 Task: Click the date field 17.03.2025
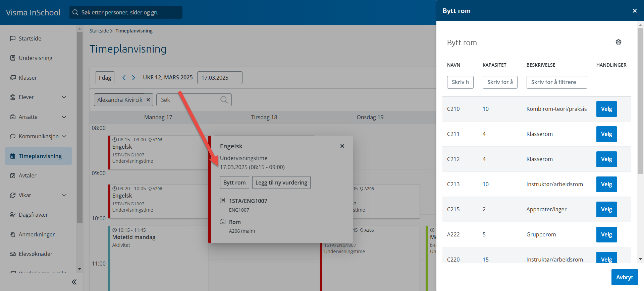click(x=220, y=78)
